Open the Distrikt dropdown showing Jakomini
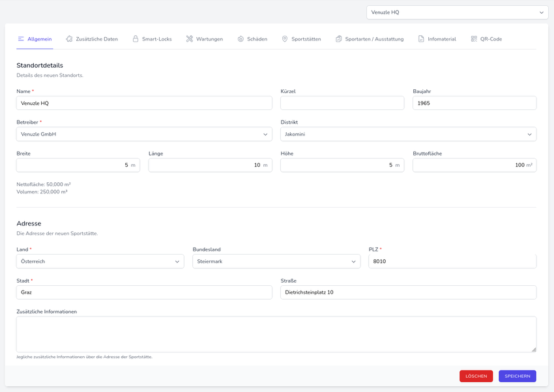This screenshot has width=554, height=392. (409, 134)
